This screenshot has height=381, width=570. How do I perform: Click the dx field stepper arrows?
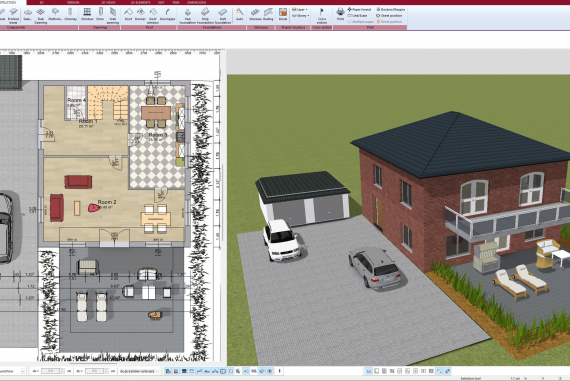[62, 371]
